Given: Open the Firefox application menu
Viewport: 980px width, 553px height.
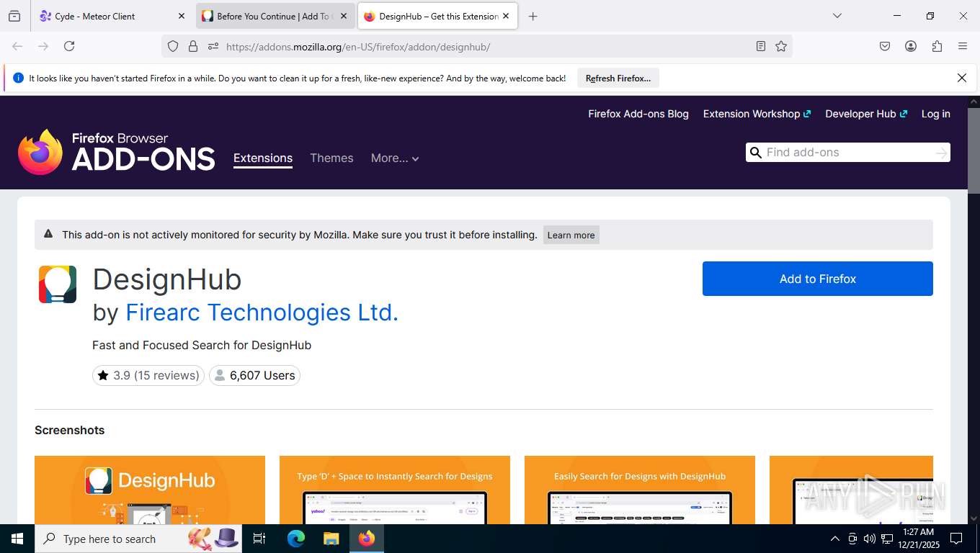Looking at the screenshot, I should pos(963,46).
